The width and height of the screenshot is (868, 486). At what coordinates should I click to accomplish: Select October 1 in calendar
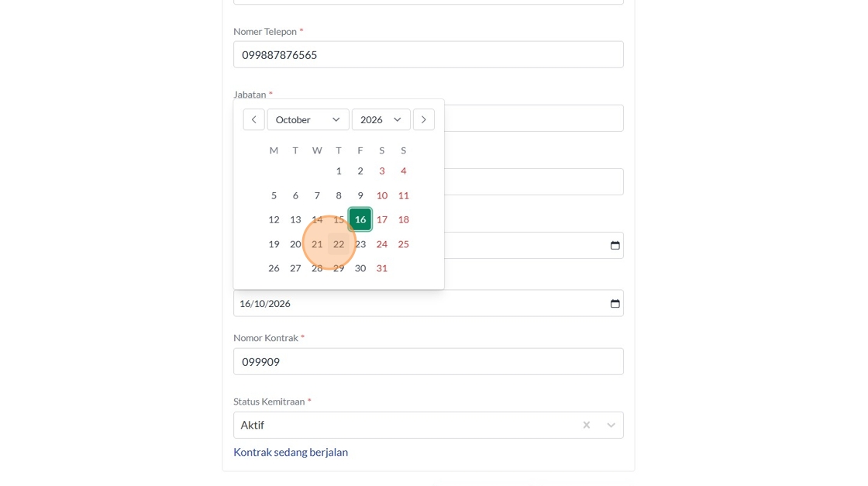339,171
